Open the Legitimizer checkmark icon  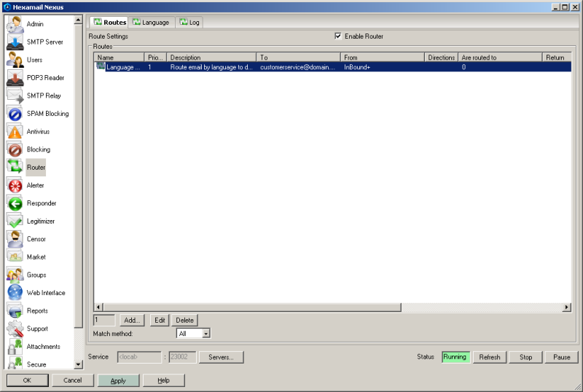(x=15, y=221)
